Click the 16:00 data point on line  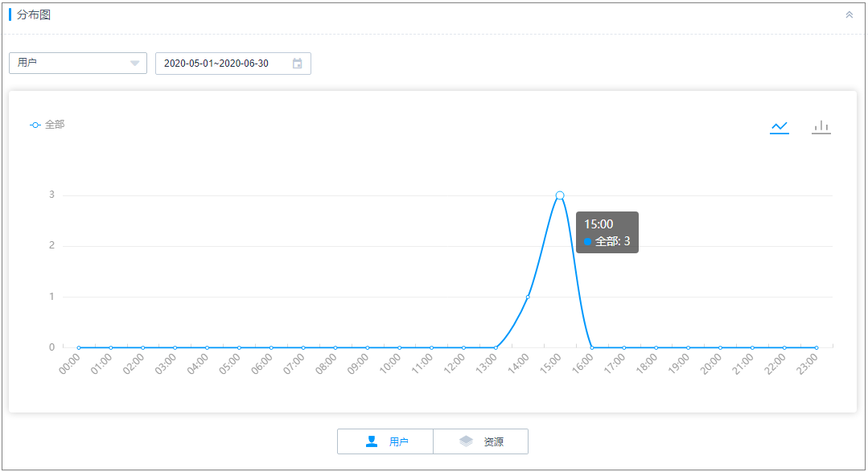tap(592, 347)
